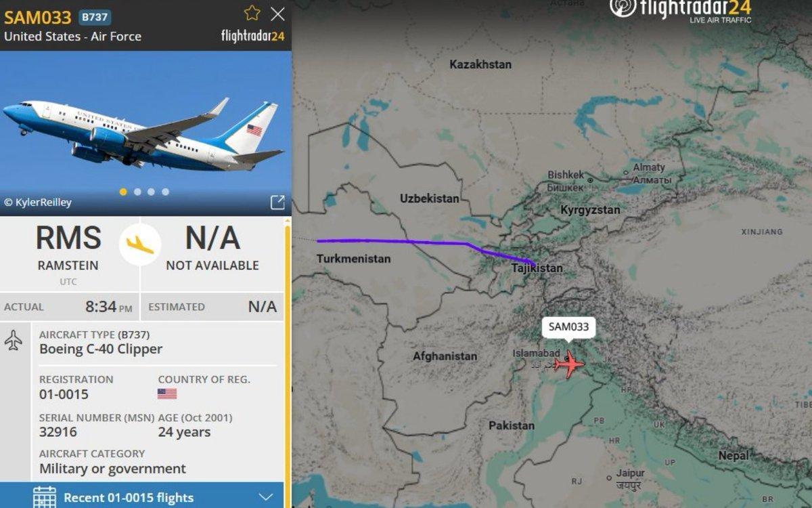
Task: Click the purple flight path line
Action: pyautogui.click(x=406, y=241)
